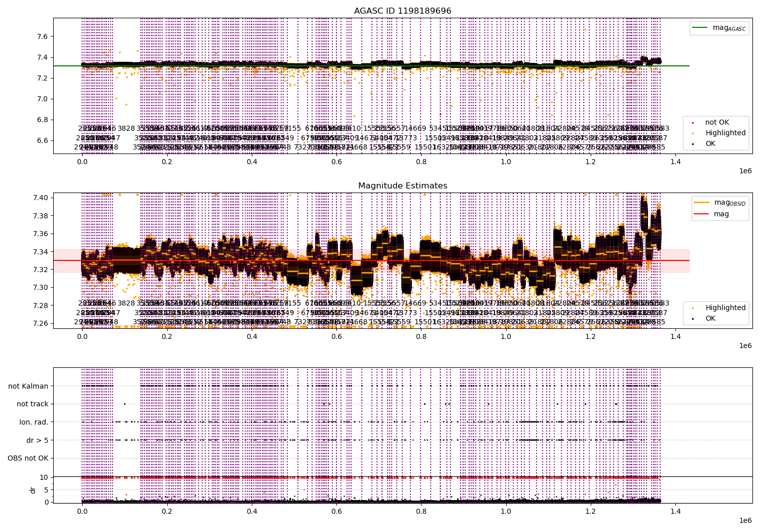The width and height of the screenshot is (760, 532).
Task: Click the "10" tick on the dr axis
Action: pos(44,477)
